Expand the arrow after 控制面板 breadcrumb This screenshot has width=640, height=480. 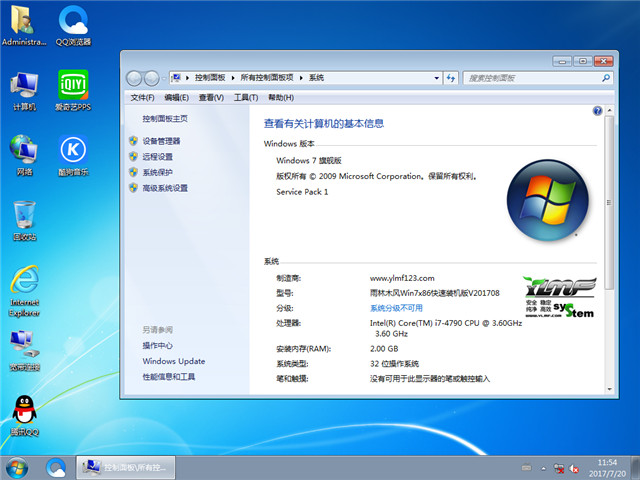tap(233, 78)
